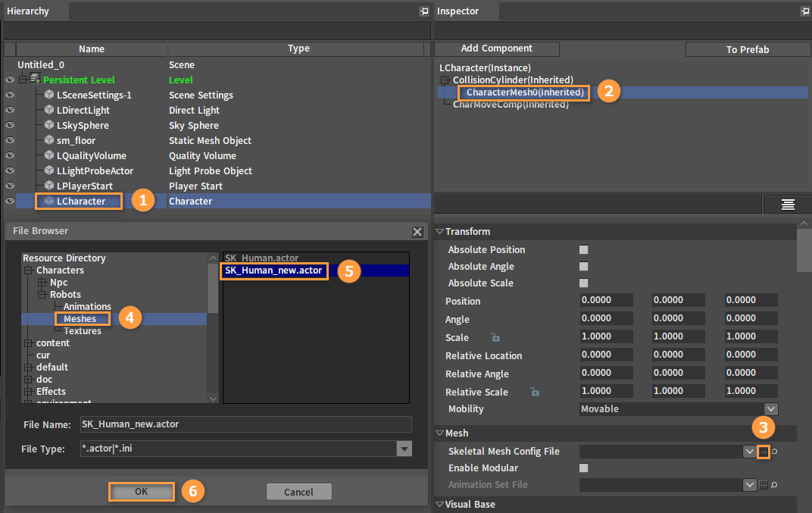This screenshot has width=812, height=513.
Task: Select SK_Human.actor in file list
Action: 261,258
